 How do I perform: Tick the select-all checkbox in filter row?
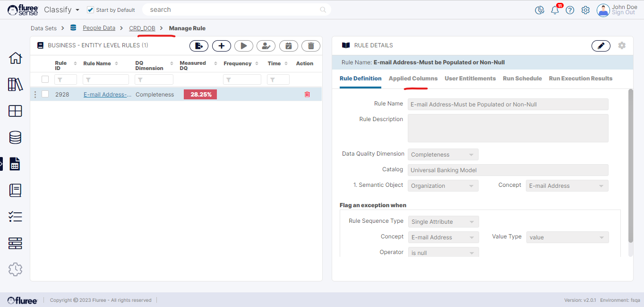point(45,79)
